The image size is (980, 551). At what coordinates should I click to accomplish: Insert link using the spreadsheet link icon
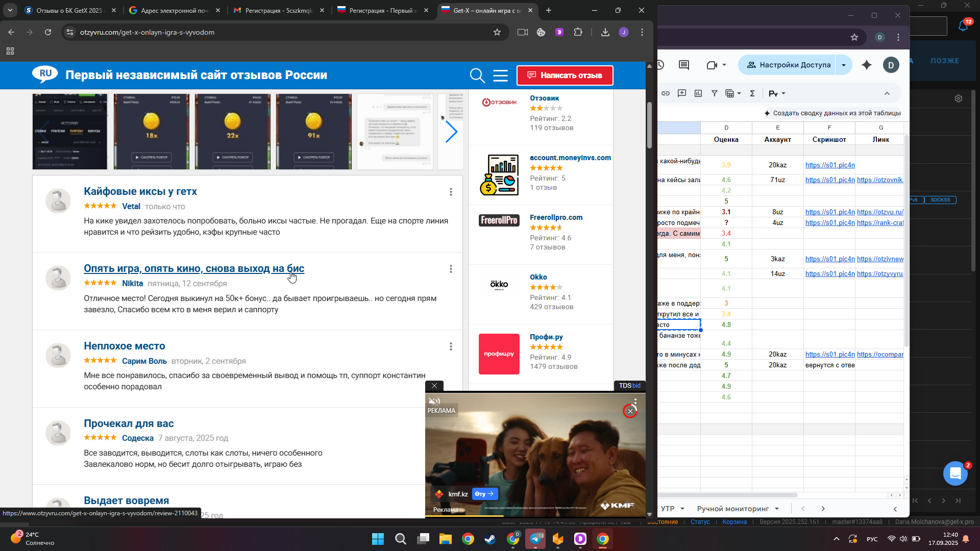[666, 93]
